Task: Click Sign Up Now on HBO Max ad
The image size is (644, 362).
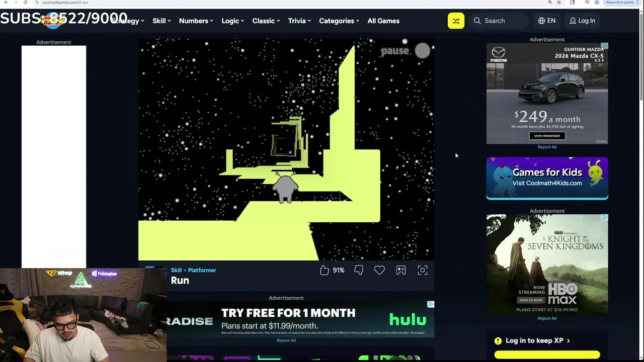Action: 531,300
